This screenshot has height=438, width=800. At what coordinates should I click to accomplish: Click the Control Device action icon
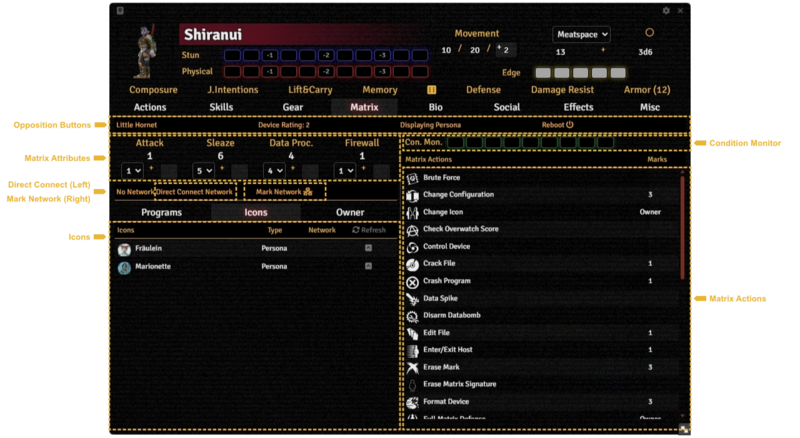coord(412,246)
